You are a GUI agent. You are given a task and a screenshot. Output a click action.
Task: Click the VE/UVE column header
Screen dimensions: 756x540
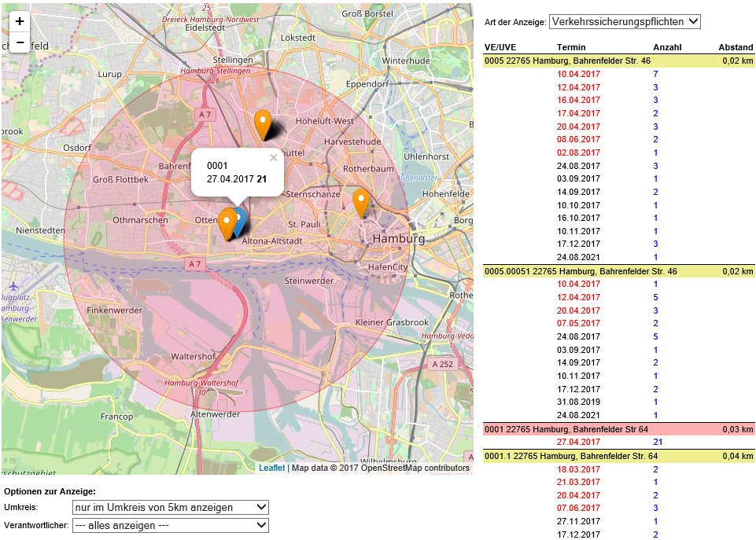tap(500, 47)
